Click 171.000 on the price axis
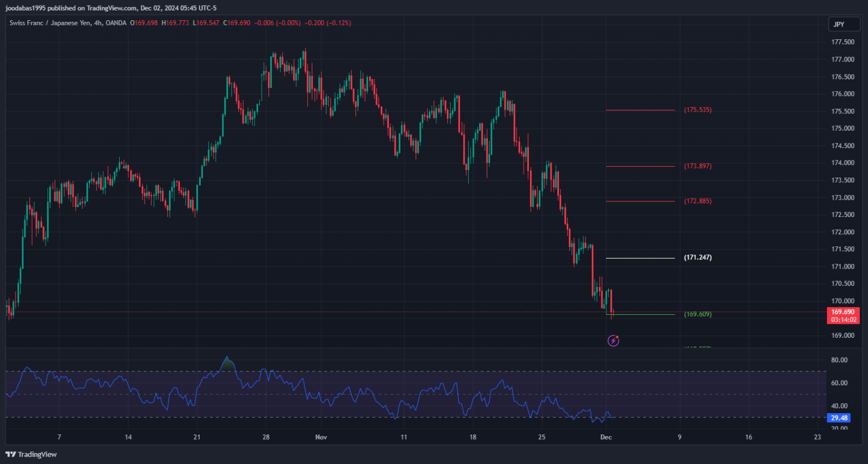The height and width of the screenshot is (464, 868). (x=843, y=267)
